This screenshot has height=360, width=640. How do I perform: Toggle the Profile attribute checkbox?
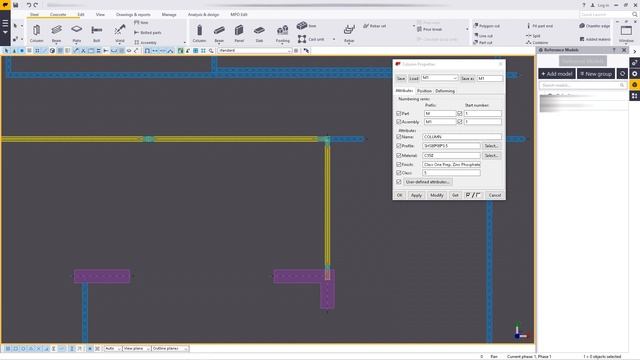click(x=398, y=146)
